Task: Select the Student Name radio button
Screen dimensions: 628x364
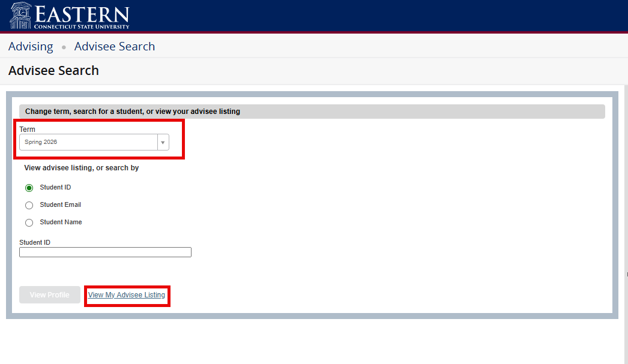Action: pos(29,222)
